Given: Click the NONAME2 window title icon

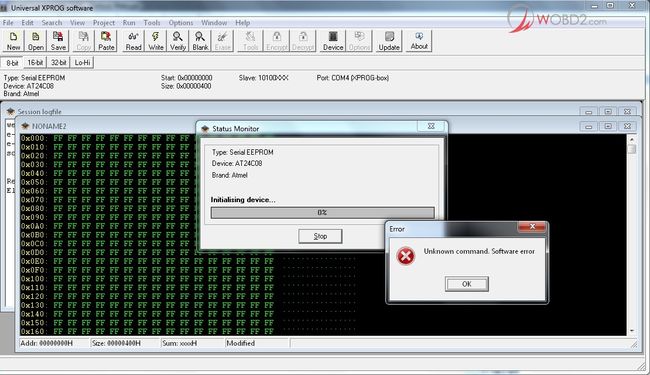Looking at the screenshot, I should coord(25,126).
